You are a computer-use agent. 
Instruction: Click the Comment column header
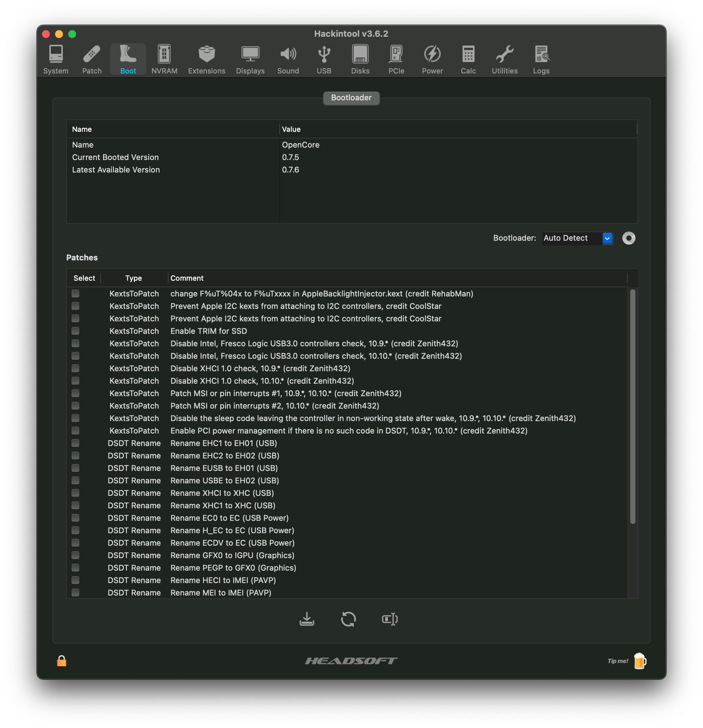pos(397,278)
